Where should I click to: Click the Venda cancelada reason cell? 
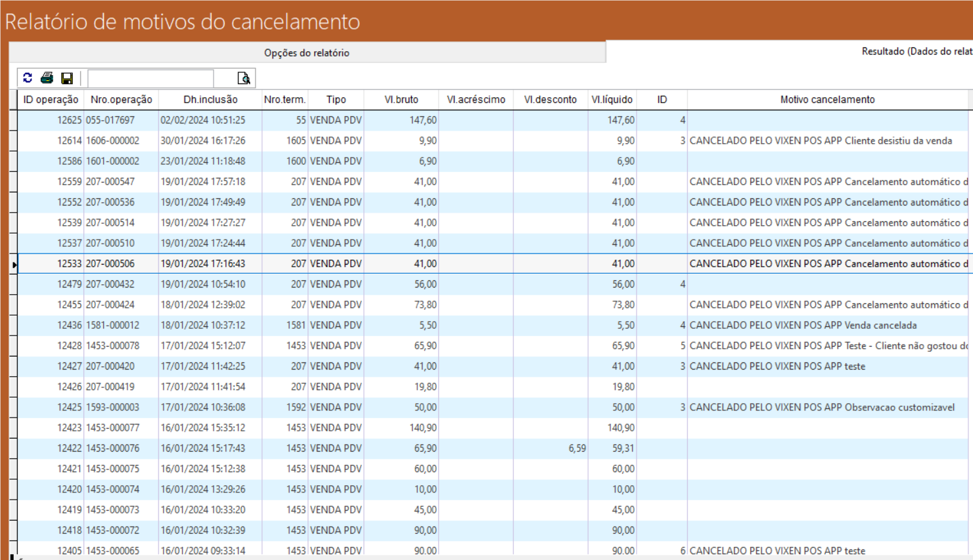coord(803,325)
